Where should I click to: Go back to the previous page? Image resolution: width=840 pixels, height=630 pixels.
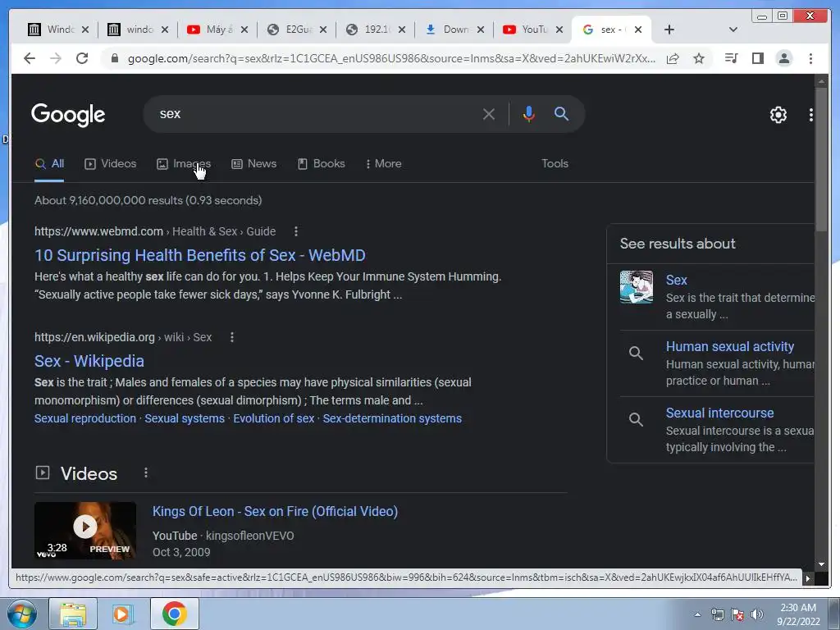[x=30, y=58]
